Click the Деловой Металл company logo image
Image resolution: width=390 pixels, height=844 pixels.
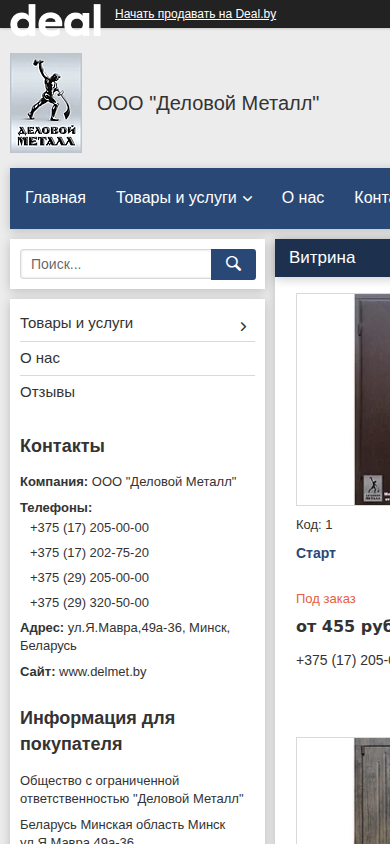[x=46, y=103]
